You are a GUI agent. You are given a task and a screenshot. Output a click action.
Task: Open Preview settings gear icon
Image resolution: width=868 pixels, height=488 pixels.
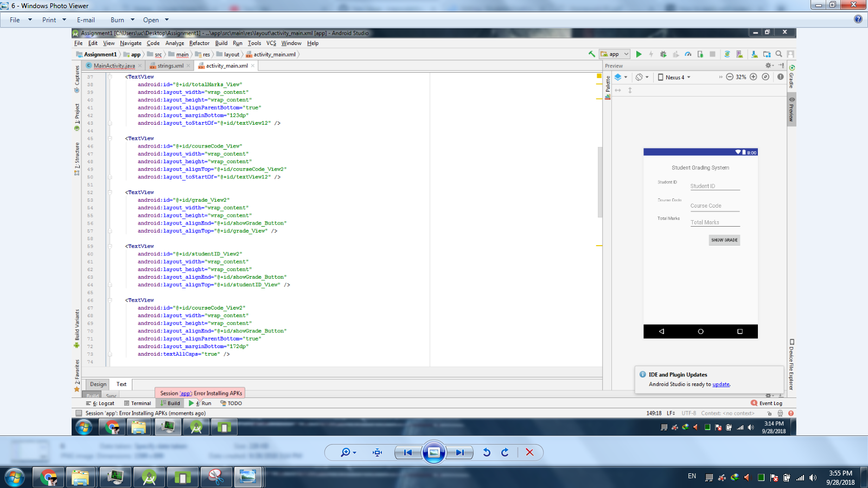tap(769, 65)
